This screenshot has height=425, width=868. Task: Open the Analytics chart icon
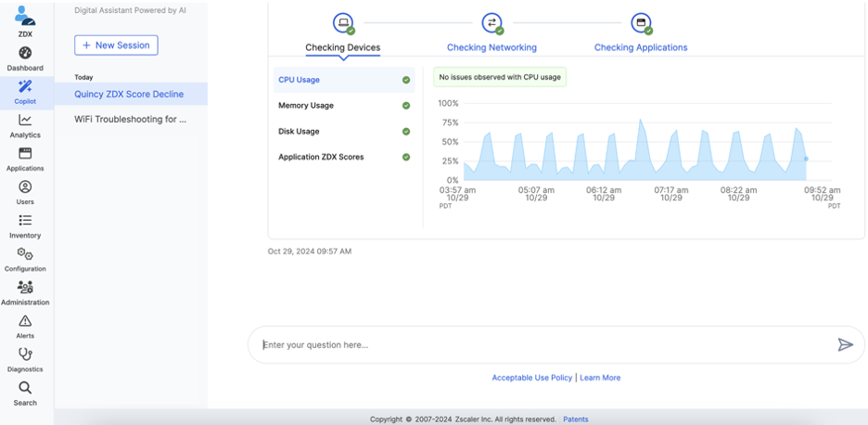click(25, 121)
